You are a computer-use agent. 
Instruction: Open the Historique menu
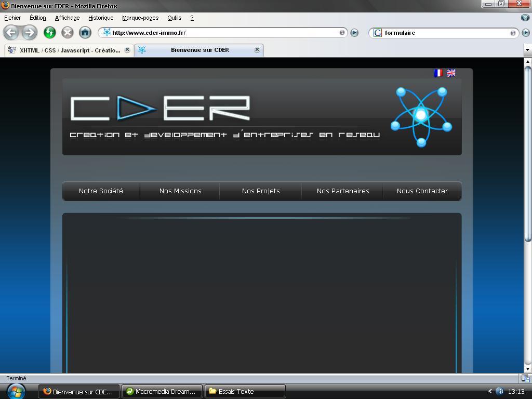pyautogui.click(x=101, y=18)
